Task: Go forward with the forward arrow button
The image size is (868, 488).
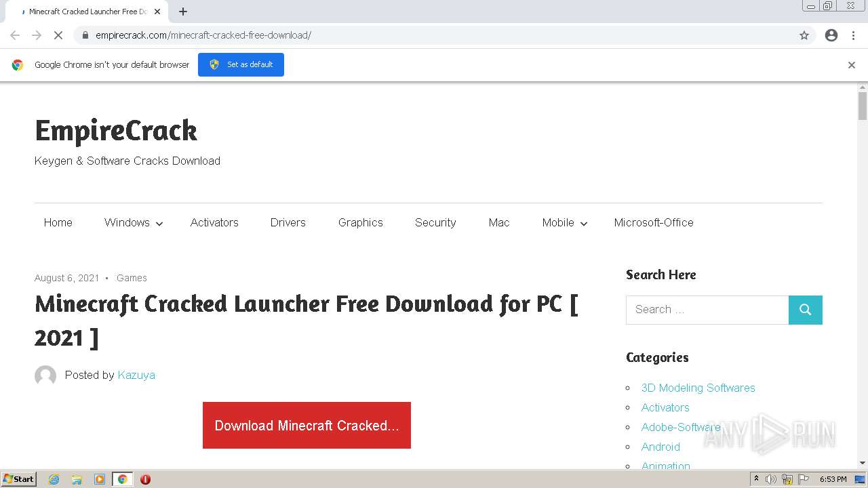Action: [x=37, y=35]
